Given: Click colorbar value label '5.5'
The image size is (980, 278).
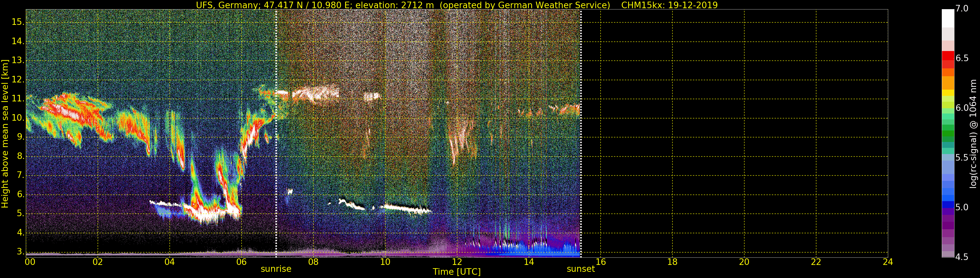Looking at the screenshot, I should click(962, 158).
